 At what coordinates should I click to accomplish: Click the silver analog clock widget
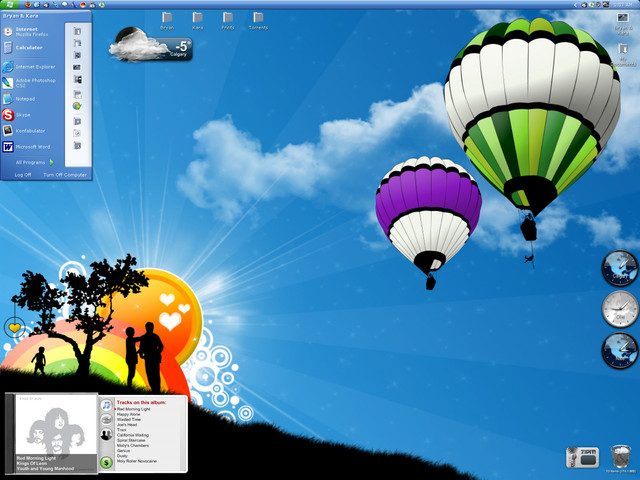pyautogui.click(x=620, y=309)
